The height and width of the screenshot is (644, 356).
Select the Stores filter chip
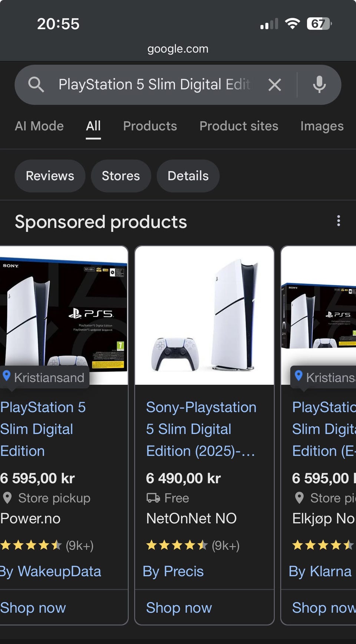pos(121,176)
